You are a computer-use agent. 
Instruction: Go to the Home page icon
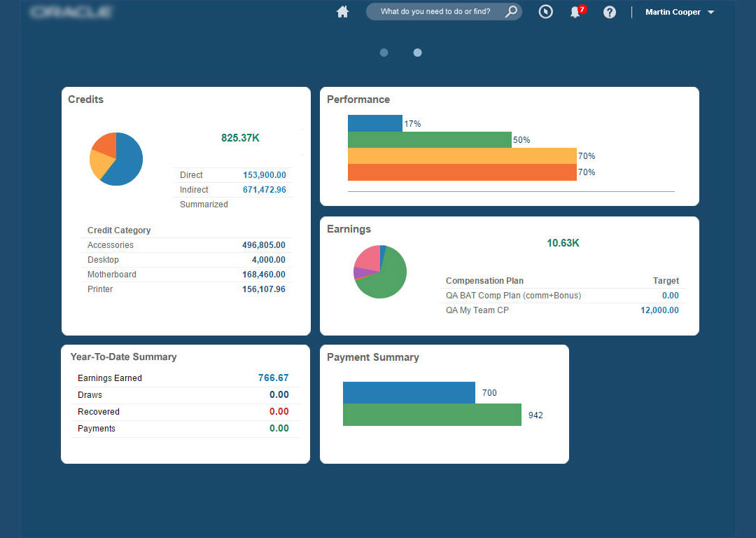[x=342, y=12]
